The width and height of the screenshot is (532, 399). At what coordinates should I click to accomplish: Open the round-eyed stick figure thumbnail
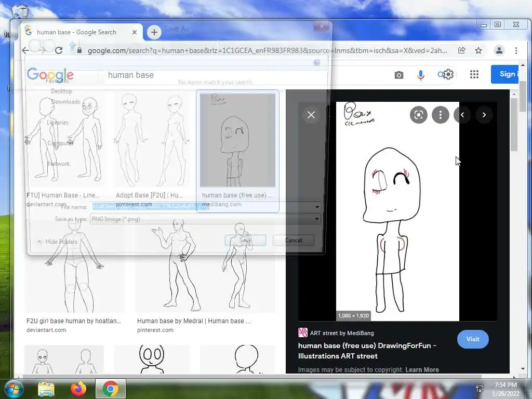pos(152,360)
